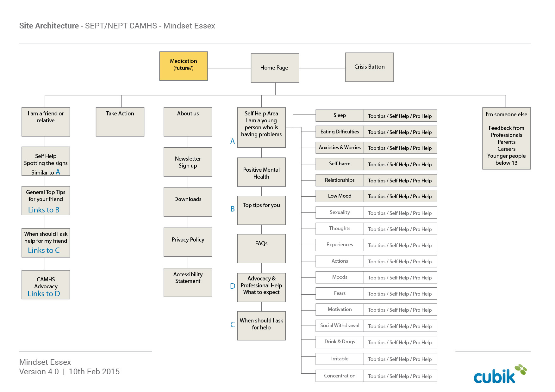Select the Home Page box
This screenshot has width=555, height=392.
tap(275, 68)
